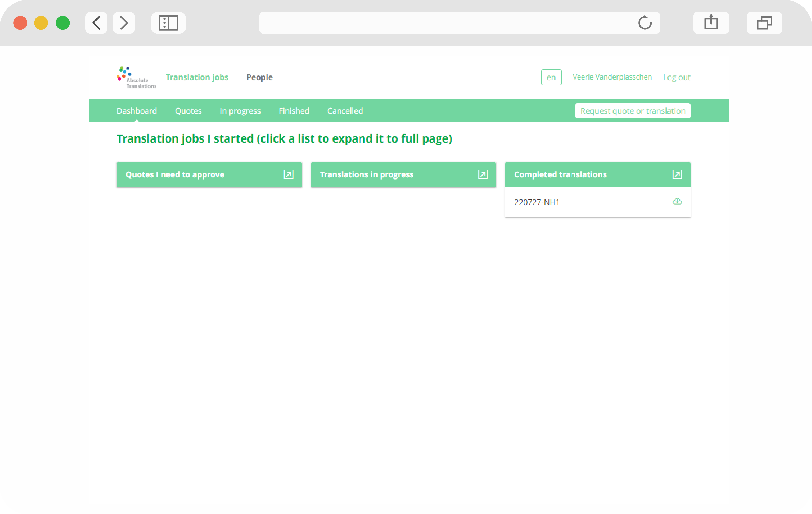Open the browser share menu
The width and height of the screenshot is (812, 514).
[x=711, y=23]
